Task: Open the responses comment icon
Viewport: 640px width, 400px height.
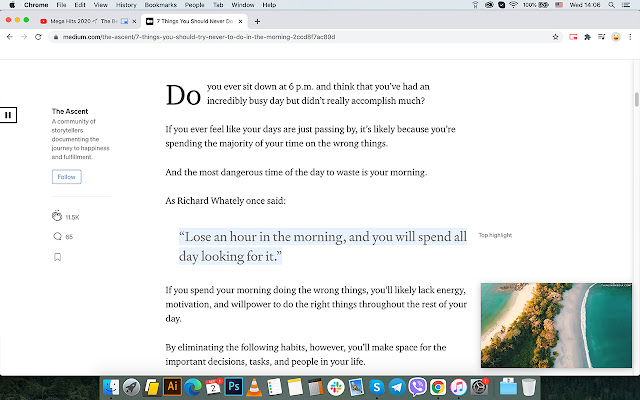Action: (x=57, y=237)
